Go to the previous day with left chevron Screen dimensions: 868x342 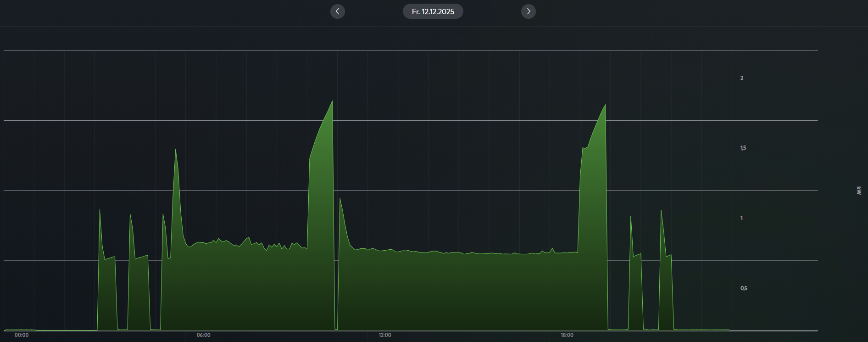point(337,11)
